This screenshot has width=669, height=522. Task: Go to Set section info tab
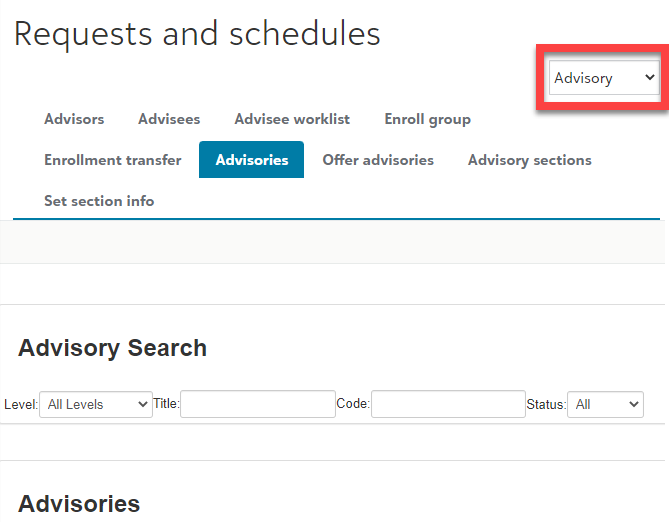(99, 201)
